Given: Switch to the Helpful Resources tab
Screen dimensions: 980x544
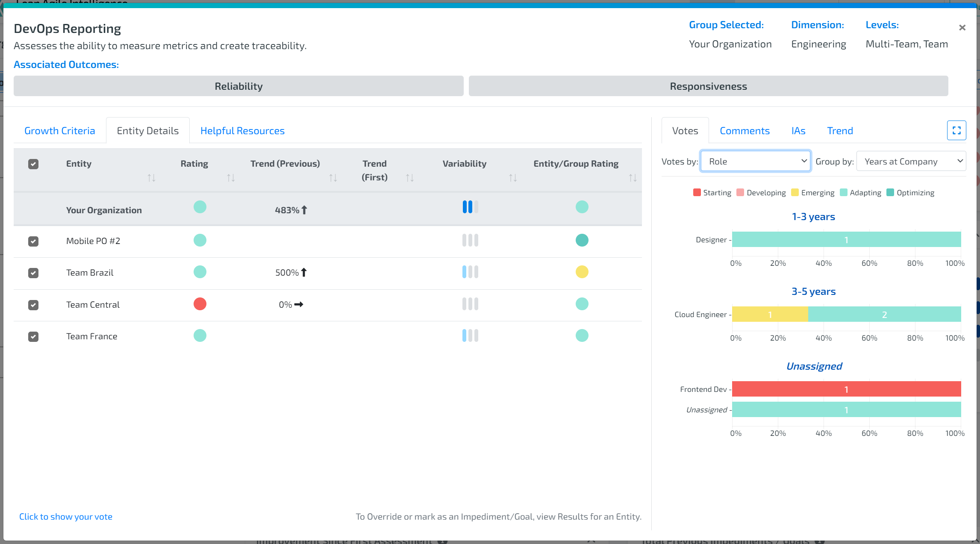Looking at the screenshot, I should point(242,130).
